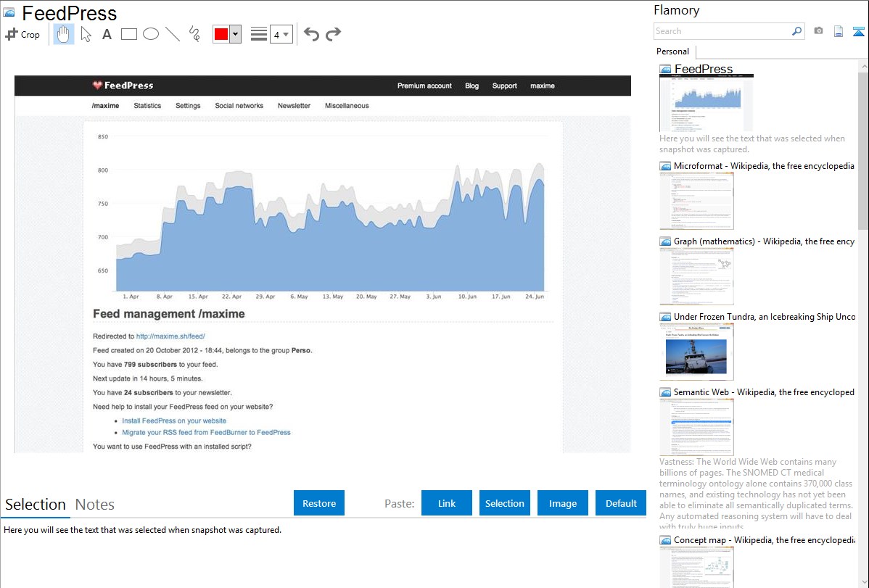
Task: Open the Graph (mathematics) snapshot thumbnail
Action: pos(696,276)
